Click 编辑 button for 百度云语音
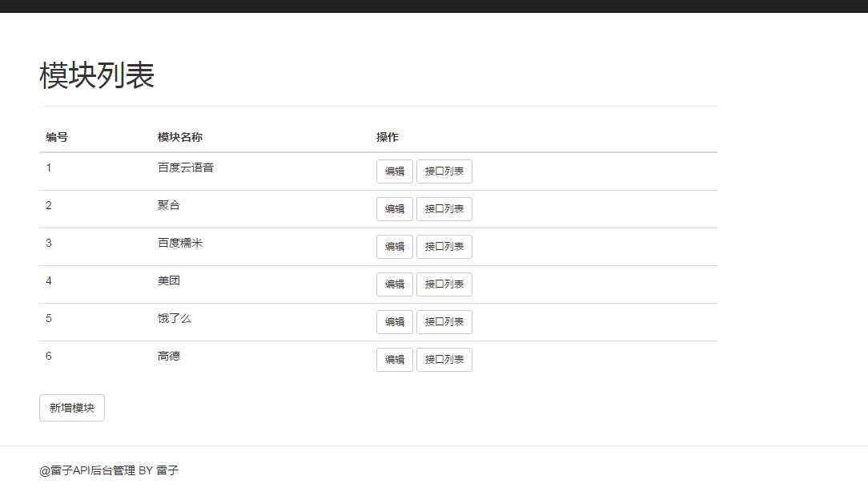Image resolution: width=868 pixels, height=492 pixels. pos(395,171)
